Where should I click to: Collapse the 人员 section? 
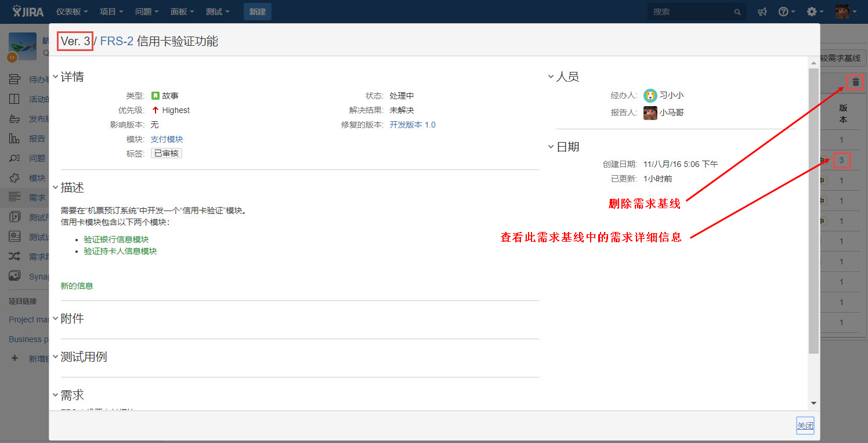(x=551, y=77)
